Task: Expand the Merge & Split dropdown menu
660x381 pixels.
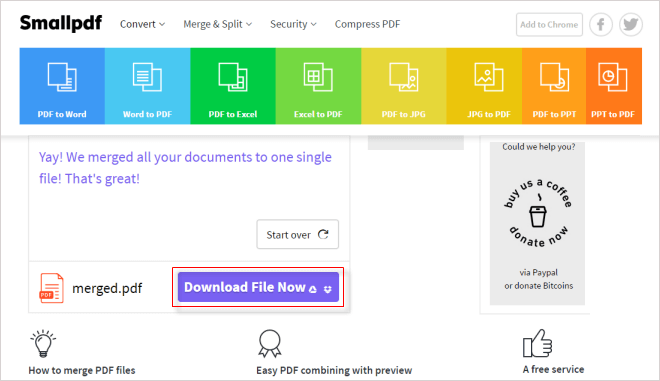Action: click(218, 24)
